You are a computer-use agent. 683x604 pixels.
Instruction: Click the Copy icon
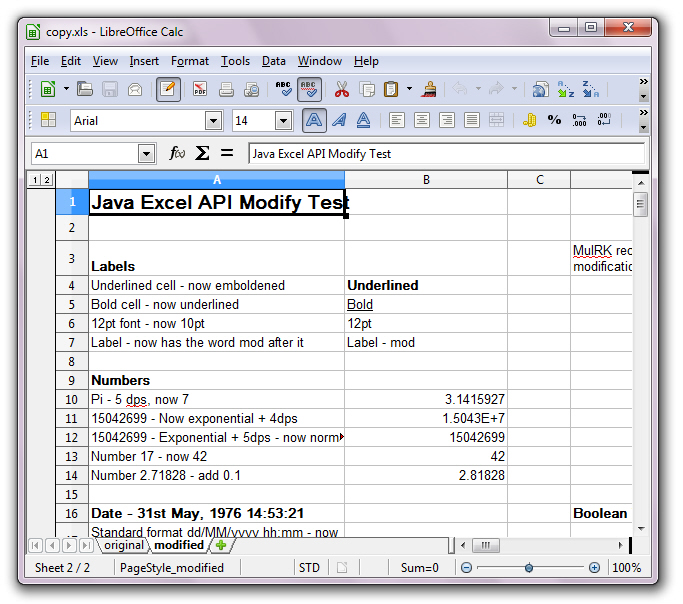click(367, 89)
